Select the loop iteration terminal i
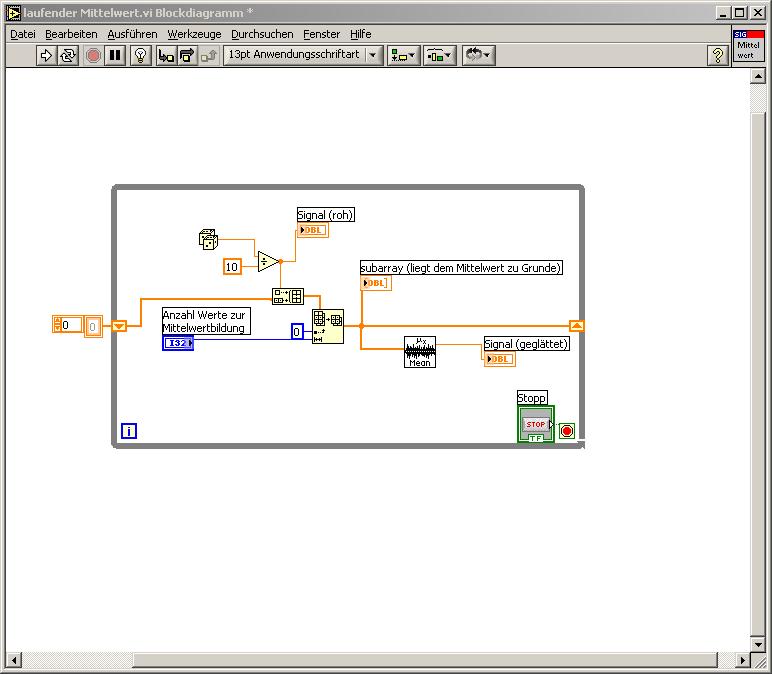The width and height of the screenshot is (772, 674). 129,431
